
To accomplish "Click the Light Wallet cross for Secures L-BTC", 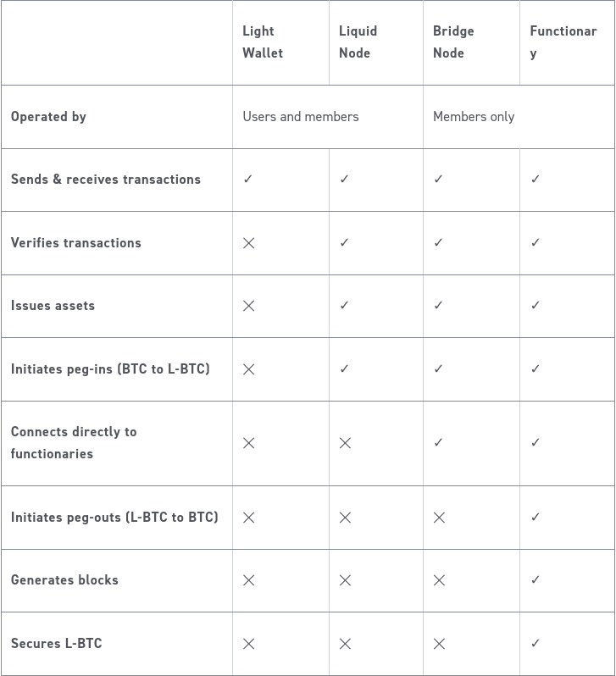I will (248, 644).
